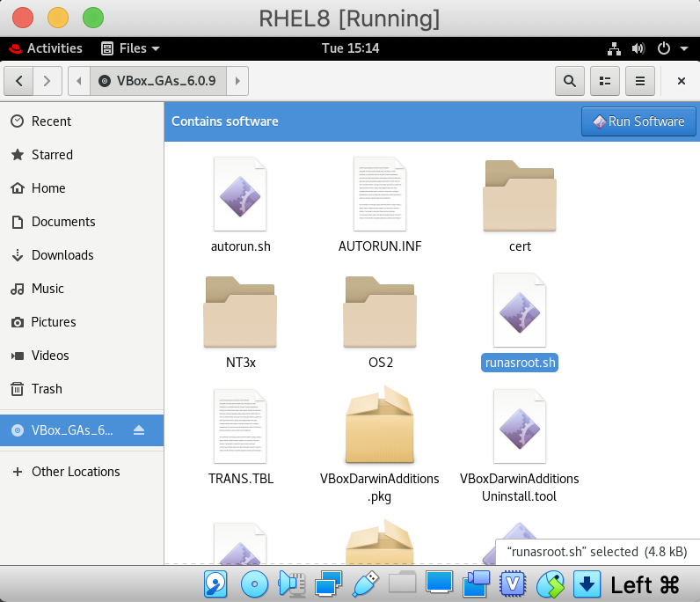
Task: Open Music in the sidebar
Action: pyautogui.click(x=82, y=289)
